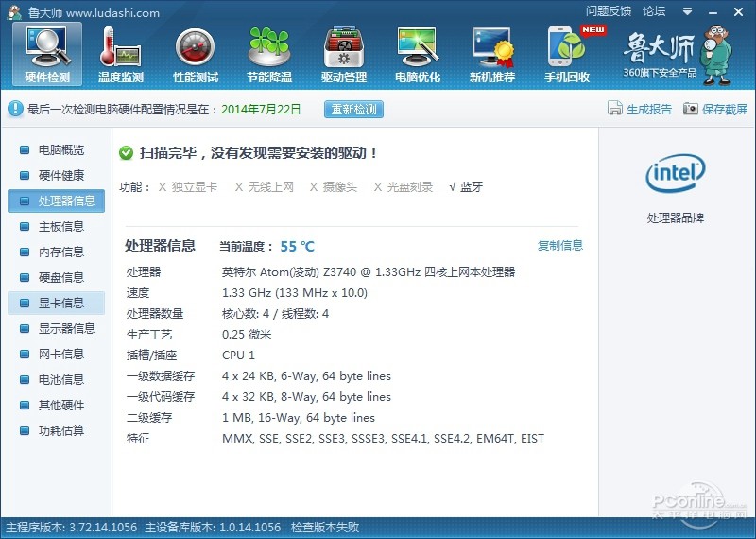Click the 55 ℃ current temperature value
This screenshot has width=756, height=539.
pyautogui.click(x=297, y=246)
